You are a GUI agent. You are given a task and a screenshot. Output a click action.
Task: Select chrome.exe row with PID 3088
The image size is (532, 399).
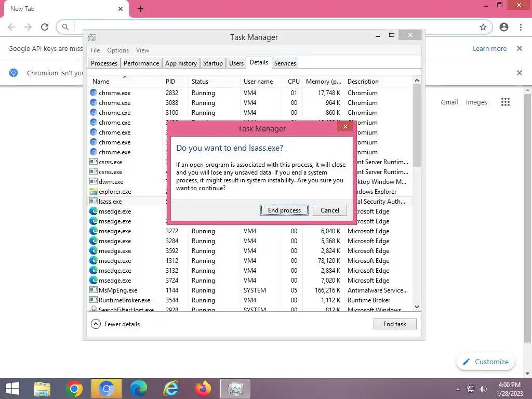250,103
